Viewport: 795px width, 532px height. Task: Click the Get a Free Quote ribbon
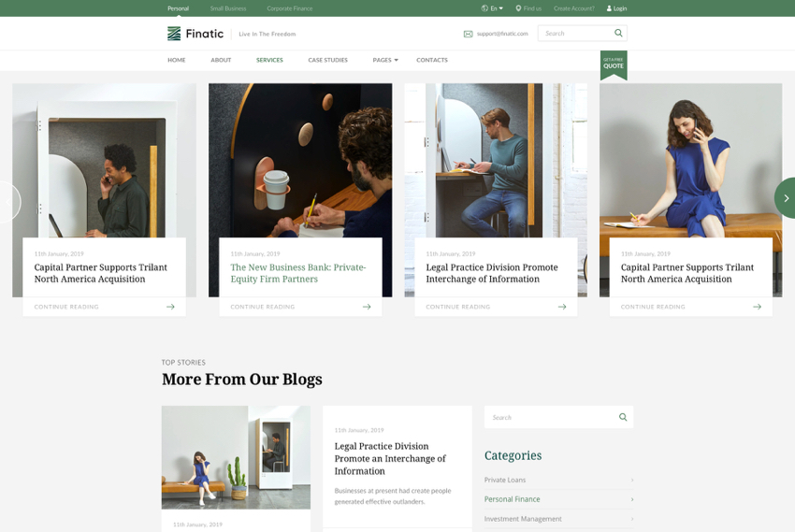coord(614,65)
